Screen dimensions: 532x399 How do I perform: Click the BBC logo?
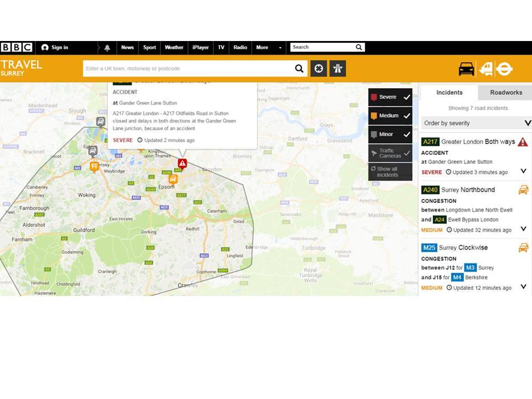[x=17, y=47]
